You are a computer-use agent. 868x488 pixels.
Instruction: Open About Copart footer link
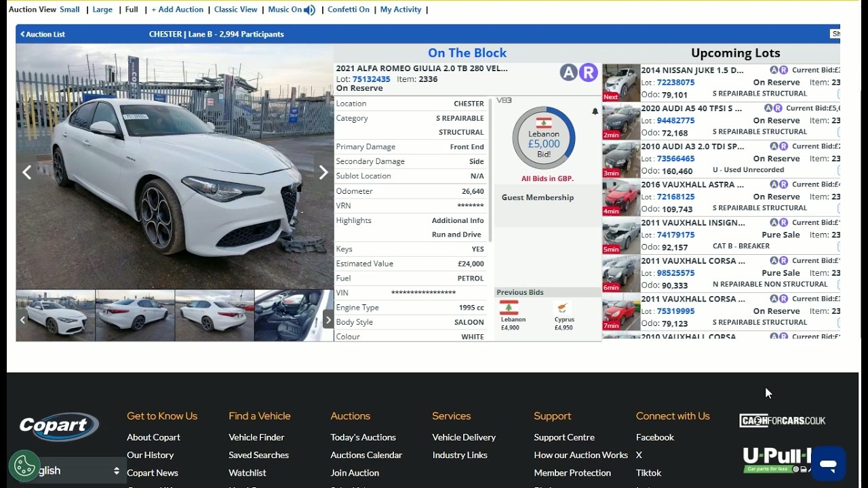153,437
